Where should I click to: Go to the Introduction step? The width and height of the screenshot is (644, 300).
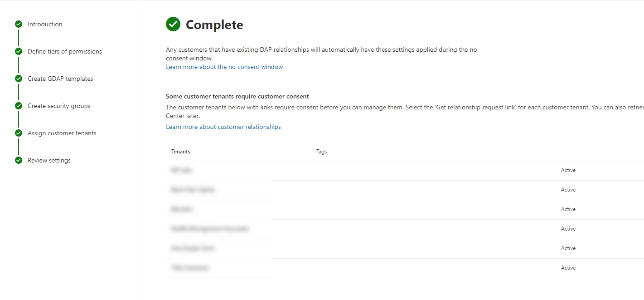tap(45, 24)
